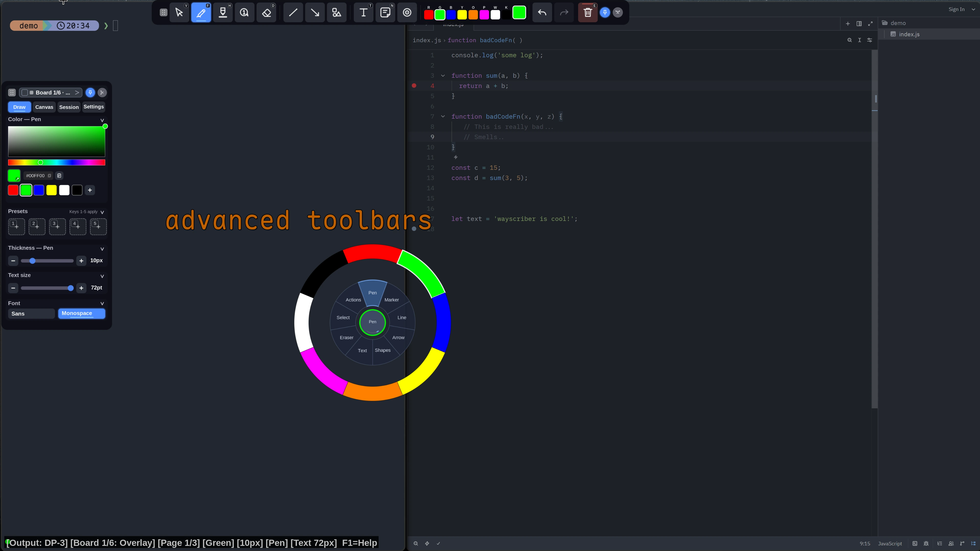Open the Canvas tab
The image size is (980, 551).
point(44,107)
